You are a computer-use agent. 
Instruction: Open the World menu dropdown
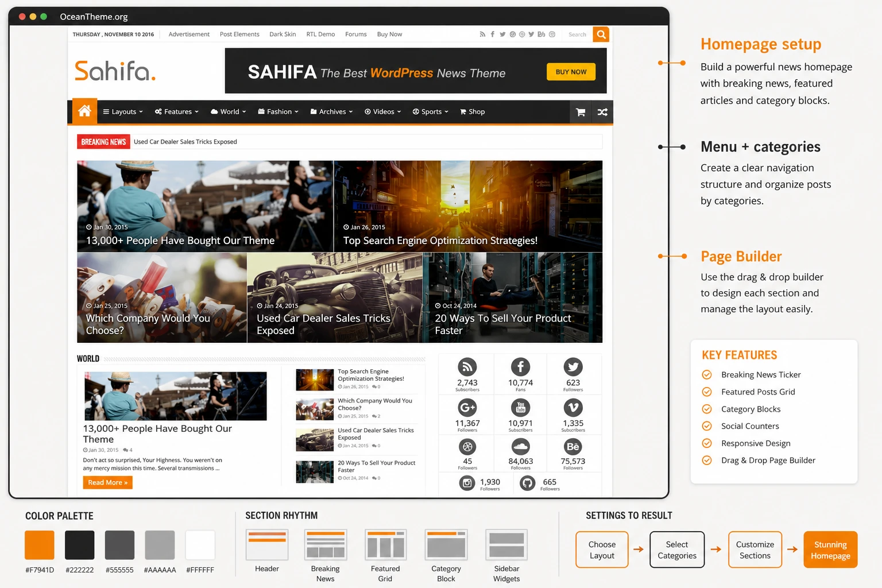click(x=229, y=112)
